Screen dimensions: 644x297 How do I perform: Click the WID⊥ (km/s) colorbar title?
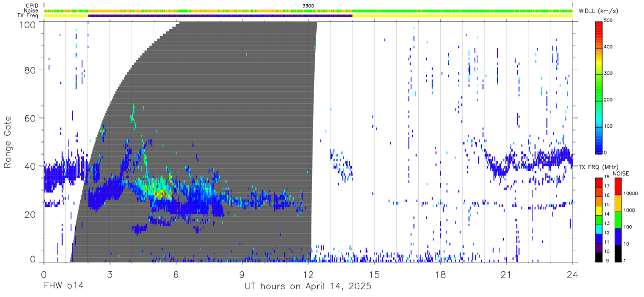coord(598,10)
